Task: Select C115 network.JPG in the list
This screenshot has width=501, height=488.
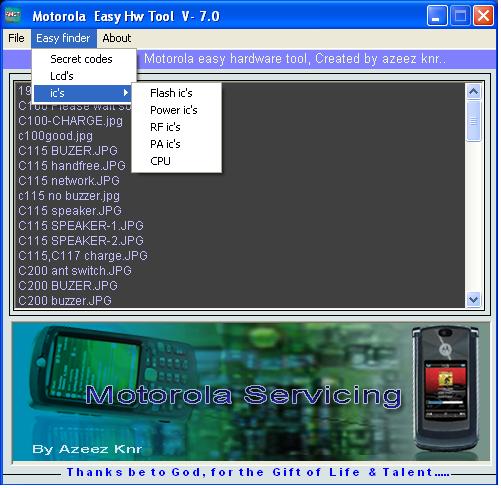Action: tap(69, 181)
